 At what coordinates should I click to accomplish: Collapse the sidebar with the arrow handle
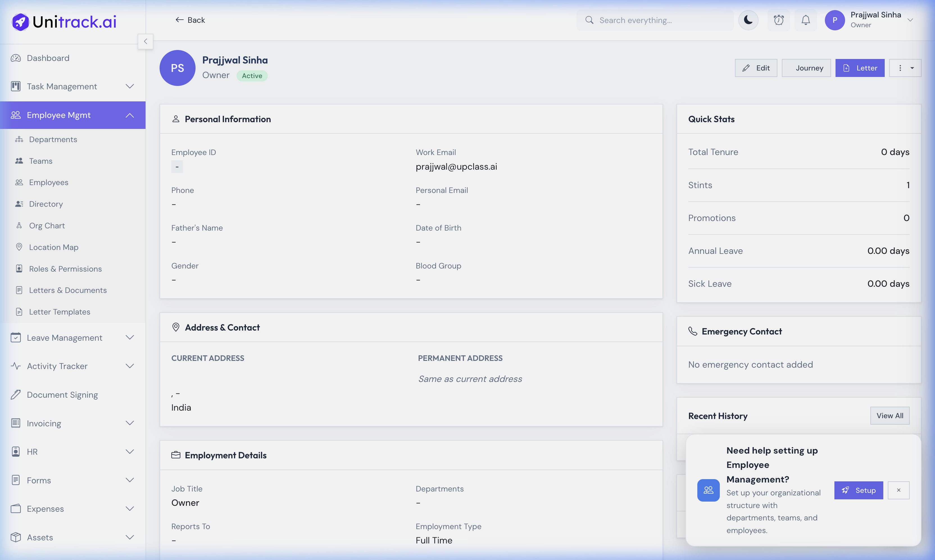pos(145,42)
